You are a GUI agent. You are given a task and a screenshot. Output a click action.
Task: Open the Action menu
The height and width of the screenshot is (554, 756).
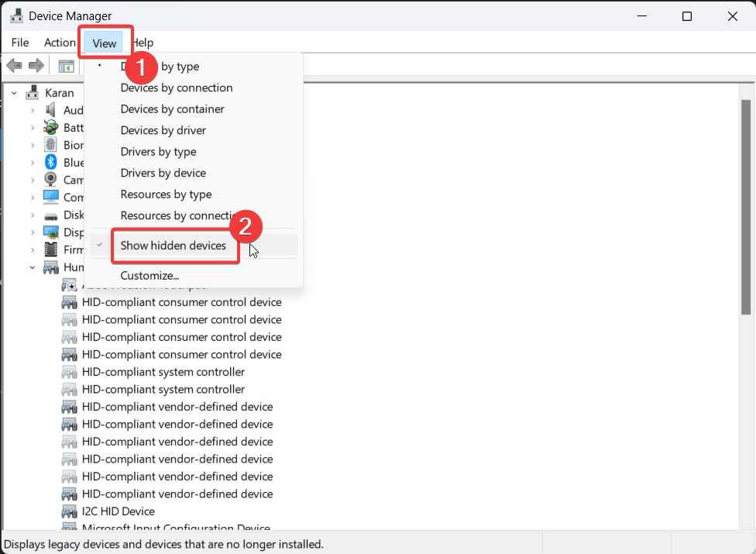(60, 43)
